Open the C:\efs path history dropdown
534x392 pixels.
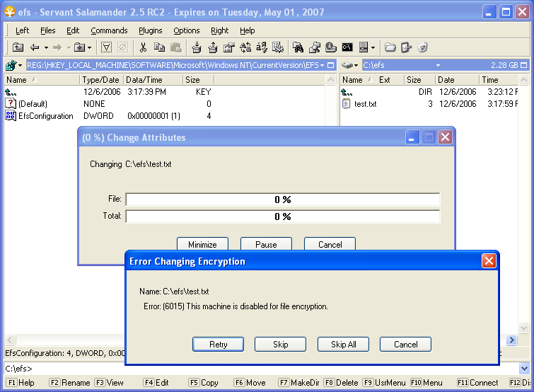[x=438, y=65]
